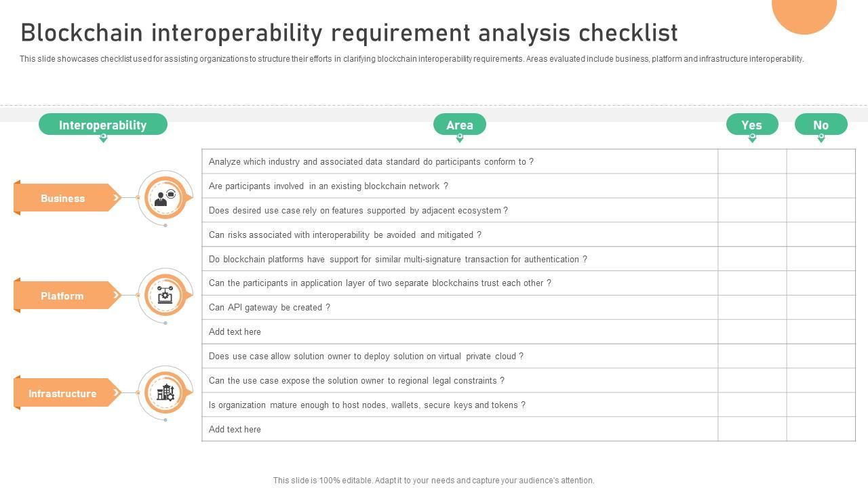868x488 pixels.
Task: Click the first 'Add text here' row
Action: tap(235, 331)
